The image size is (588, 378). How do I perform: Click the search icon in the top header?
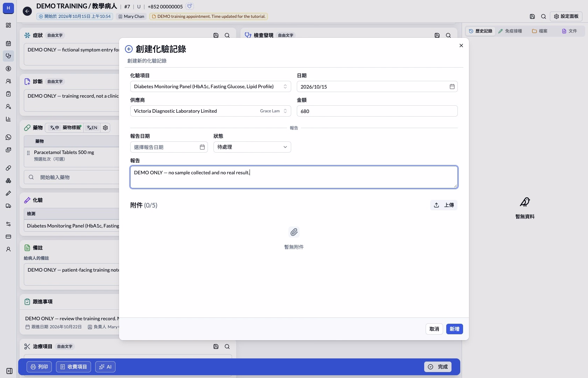(x=544, y=16)
